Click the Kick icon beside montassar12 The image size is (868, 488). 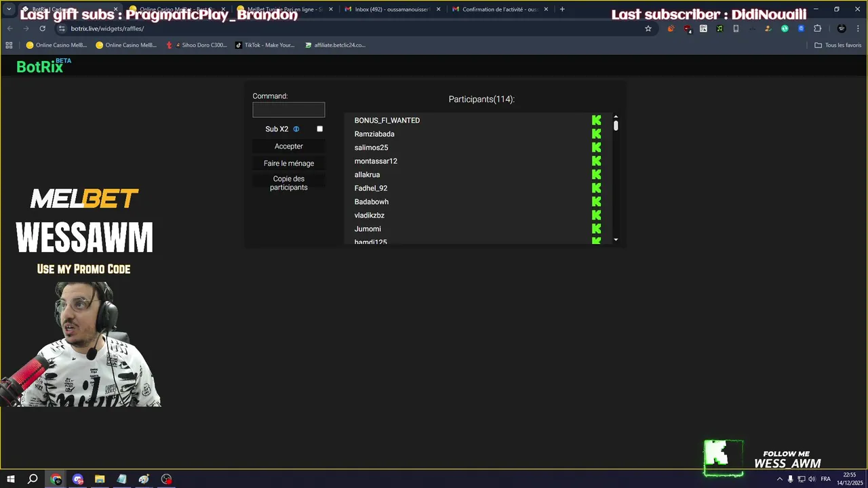tap(596, 161)
